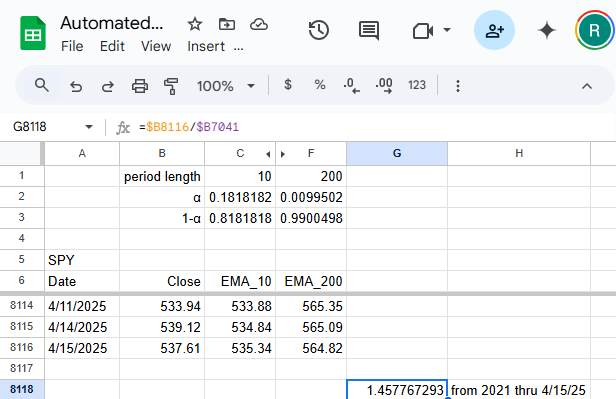Select column A header
This screenshot has width=616, height=399.
click(x=82, y=153)
